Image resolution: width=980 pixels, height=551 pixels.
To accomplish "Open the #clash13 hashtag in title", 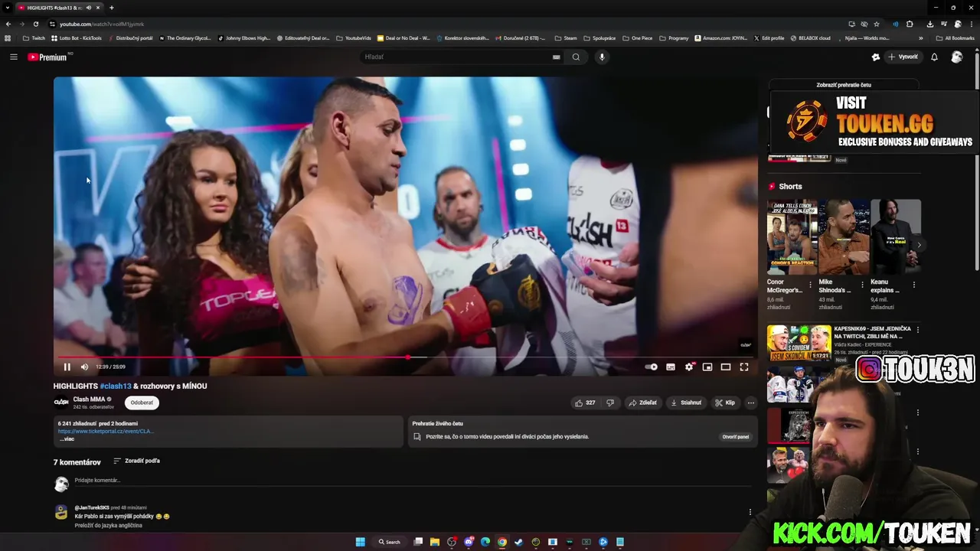I will point(116,386).
